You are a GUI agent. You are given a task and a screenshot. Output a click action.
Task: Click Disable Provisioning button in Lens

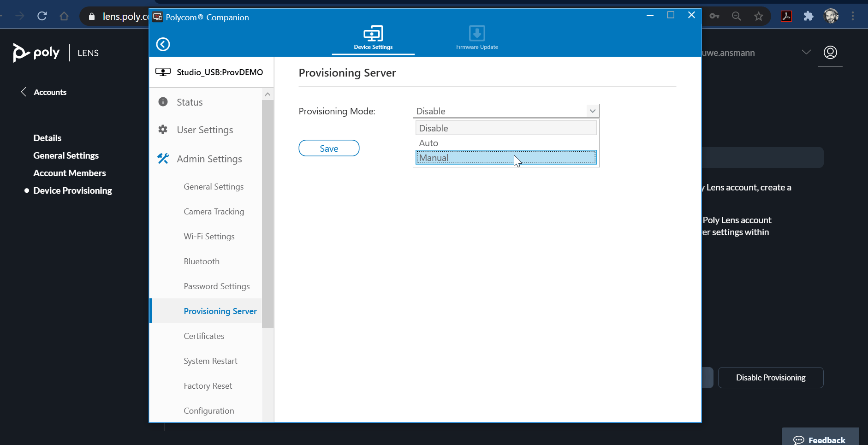(x=771, y=378)
